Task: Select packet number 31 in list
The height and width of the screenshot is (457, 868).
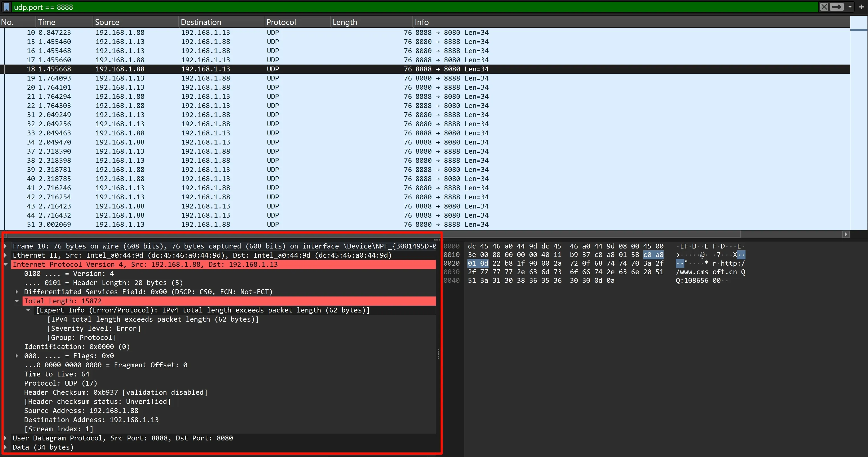Action: click(x=135, y=115)
